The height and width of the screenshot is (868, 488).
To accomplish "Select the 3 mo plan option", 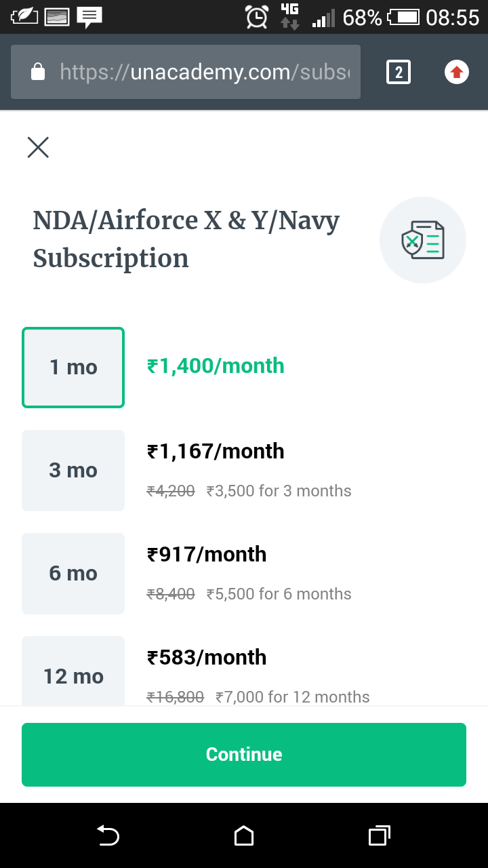I will point(73,471).
